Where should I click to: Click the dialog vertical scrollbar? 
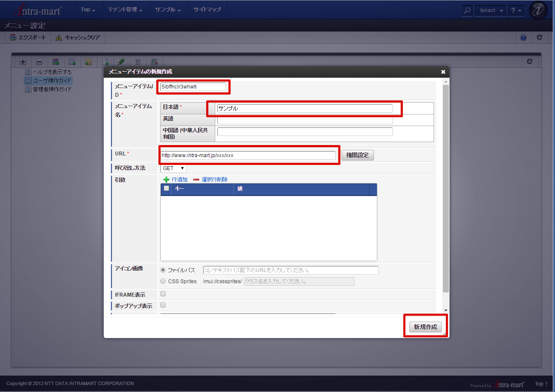(446, 189)
